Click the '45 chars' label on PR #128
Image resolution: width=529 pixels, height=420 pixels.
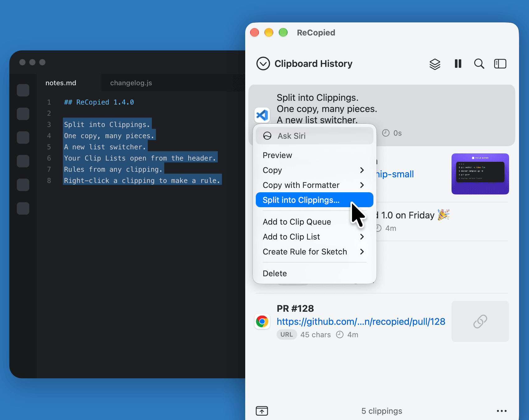click(316, 335)
